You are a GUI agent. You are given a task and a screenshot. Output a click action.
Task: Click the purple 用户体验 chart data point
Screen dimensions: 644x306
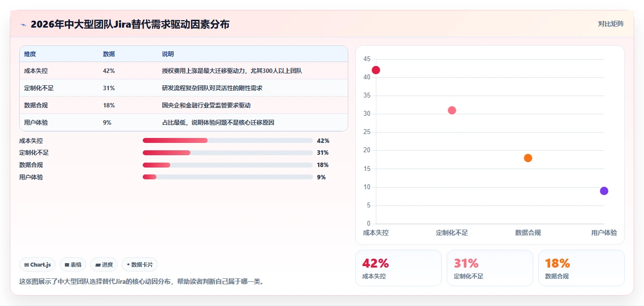click(x=604, y=191)
